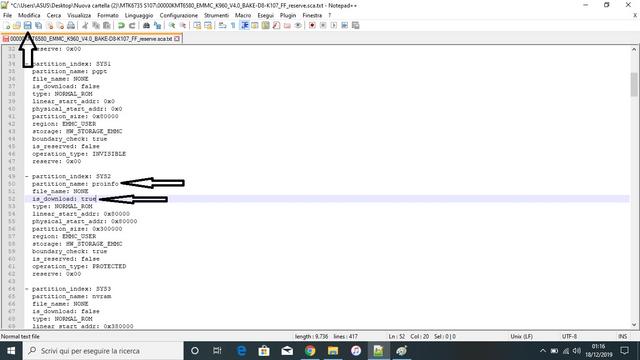Click line 'operation_type: PROTECTED'
This screenshot has width=640, height=360.
click(x=79, y=267)
